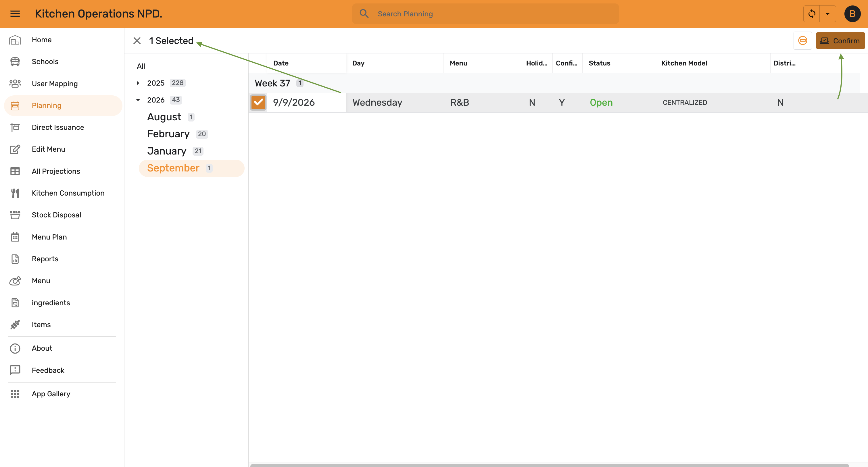Screen dimensions: 868x467
Task: Open the hamburger navigation menu
Action: [x=15, y=14]
